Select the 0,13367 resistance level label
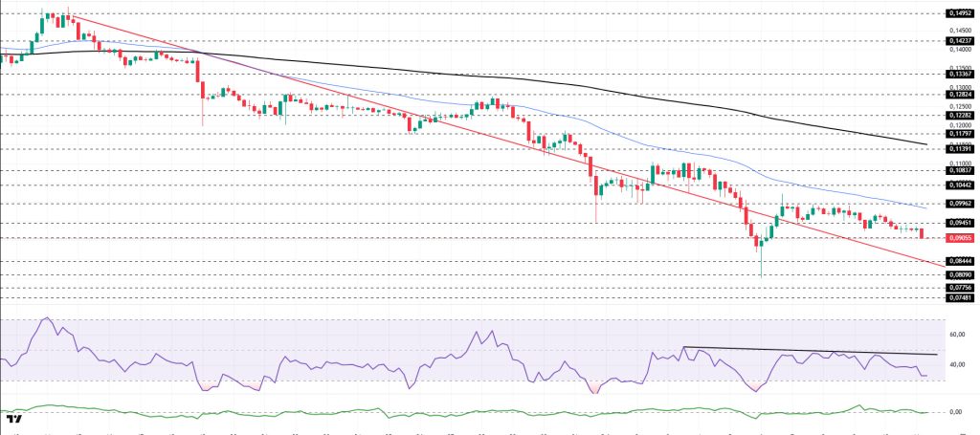 click(960, 73)
